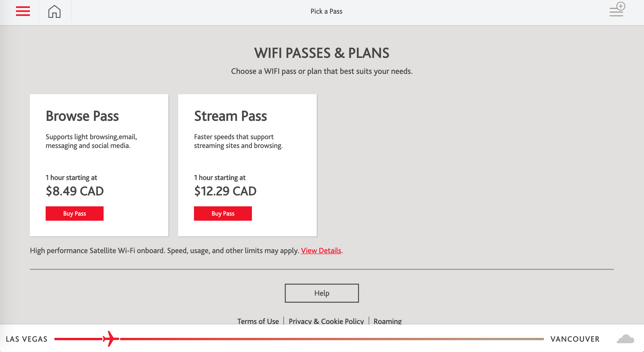
Task: Click the Pick a Pass page title
Action: pyautogui.click(x=326, y=11)
